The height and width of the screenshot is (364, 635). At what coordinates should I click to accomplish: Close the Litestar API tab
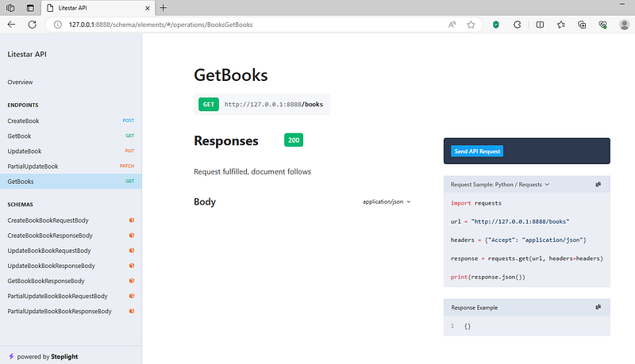click(x=148, y=8)
